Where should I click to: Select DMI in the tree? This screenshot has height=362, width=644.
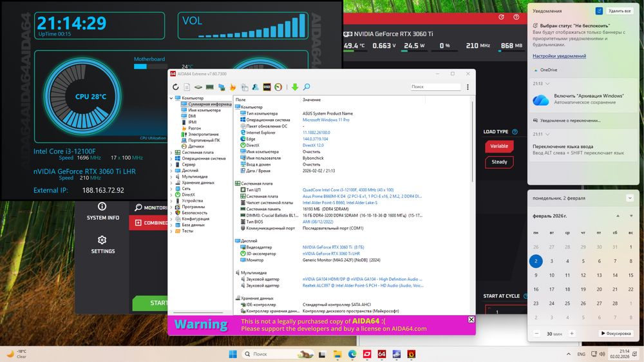(192, 117)
